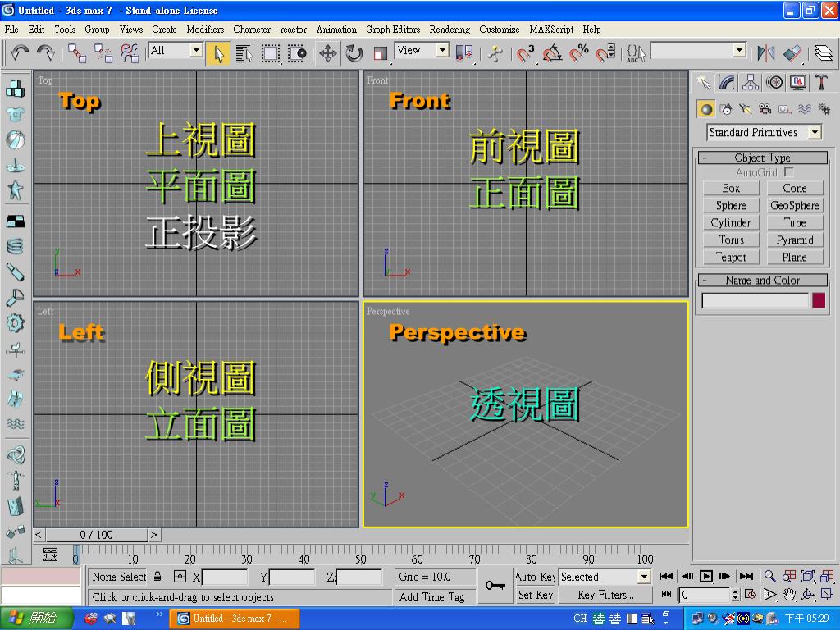Activate Unlink Selection tool

coord(103,53)
